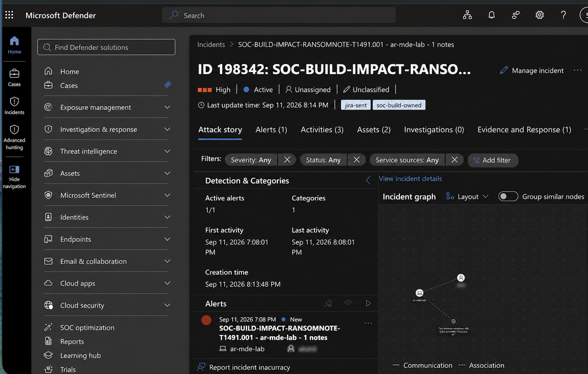Select the ar-mde-lab device node in the graph

click(x=419, y=292)
